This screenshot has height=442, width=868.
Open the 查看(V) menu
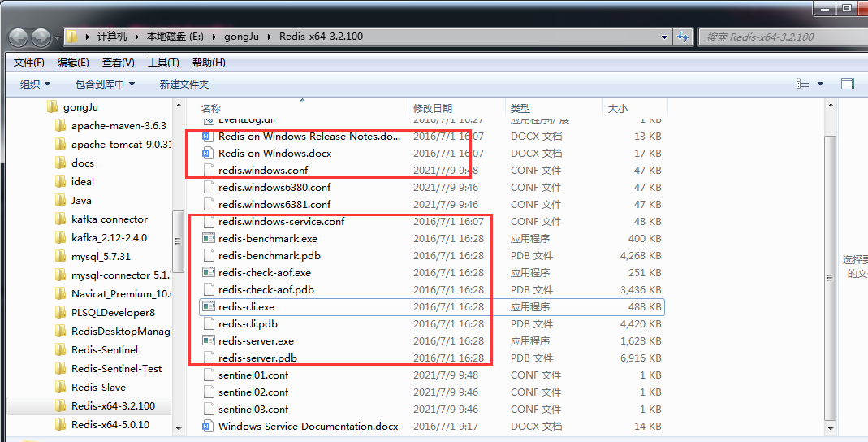tap(119, 63)
